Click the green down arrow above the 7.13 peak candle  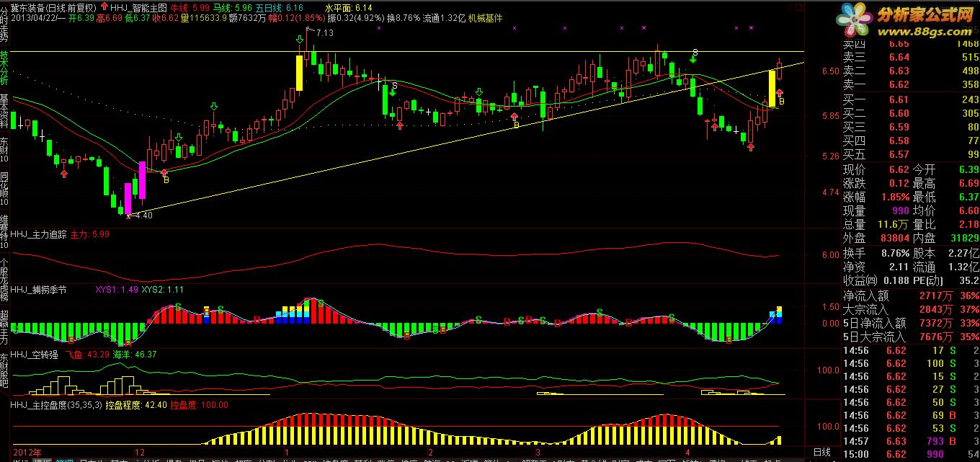(299, 39)
